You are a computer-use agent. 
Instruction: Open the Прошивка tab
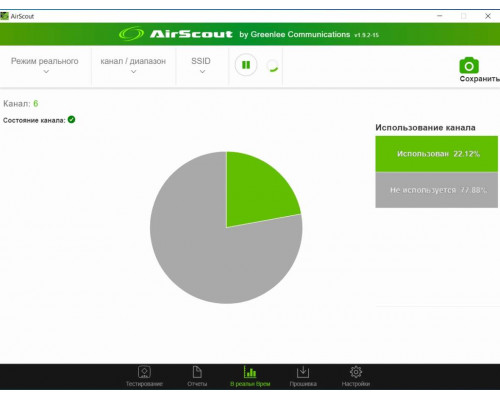[x=303, y=377]
